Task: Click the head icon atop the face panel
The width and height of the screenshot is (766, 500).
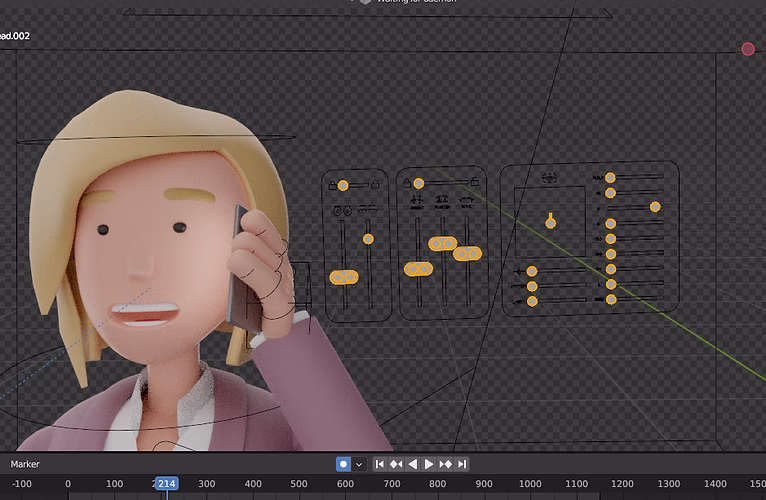Action: click(550, 178)
